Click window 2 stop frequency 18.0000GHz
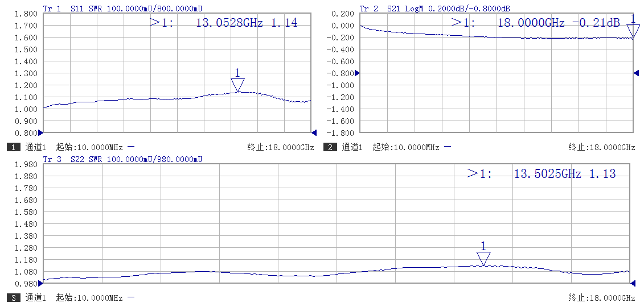Image resolution: width=644 pixels, height=307 pixels. click(x=601, y=147)
